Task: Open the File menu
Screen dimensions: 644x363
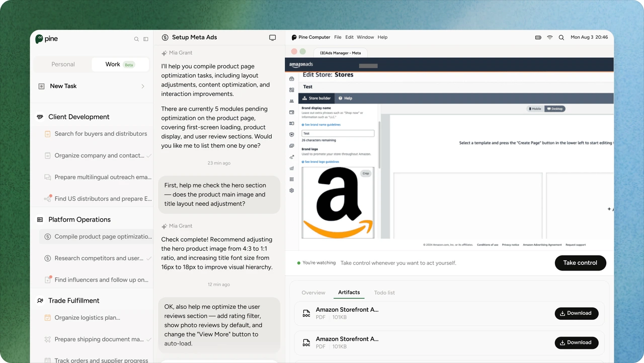Action: pyautogui.click(x=338, y=37)
